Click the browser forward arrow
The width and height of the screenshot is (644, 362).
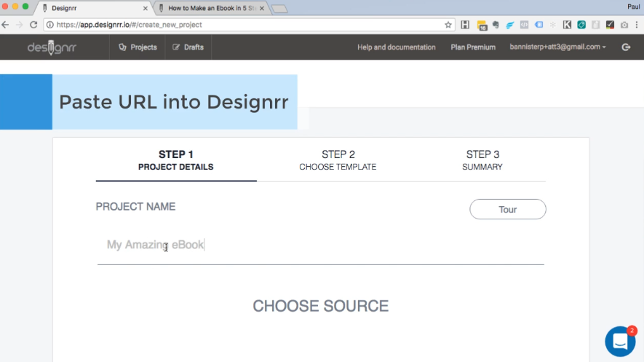click(x=20, y=25)
